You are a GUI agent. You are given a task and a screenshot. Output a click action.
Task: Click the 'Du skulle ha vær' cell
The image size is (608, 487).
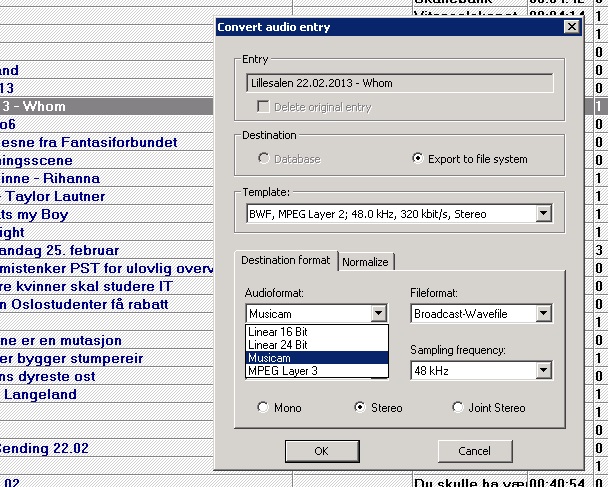[x=470, y=483]
